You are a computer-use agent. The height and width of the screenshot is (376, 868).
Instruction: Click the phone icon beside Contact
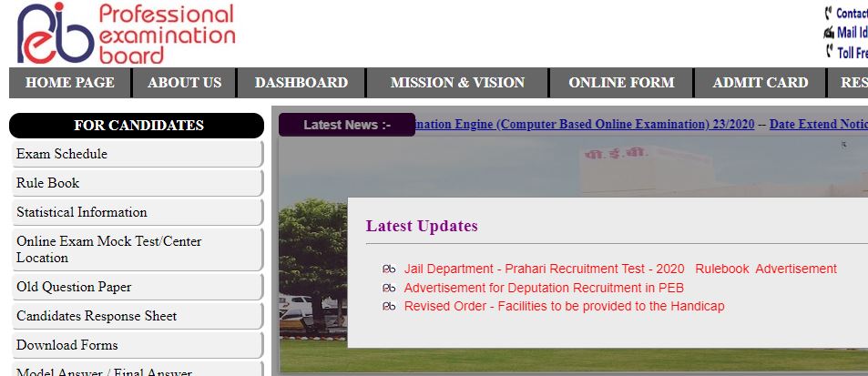(829, 13)
